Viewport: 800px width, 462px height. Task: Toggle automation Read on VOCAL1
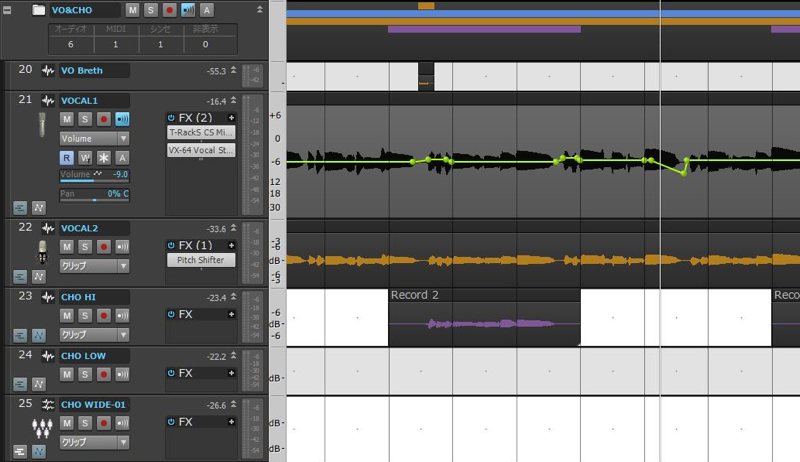pyautogui.click(x=66, y=158)
